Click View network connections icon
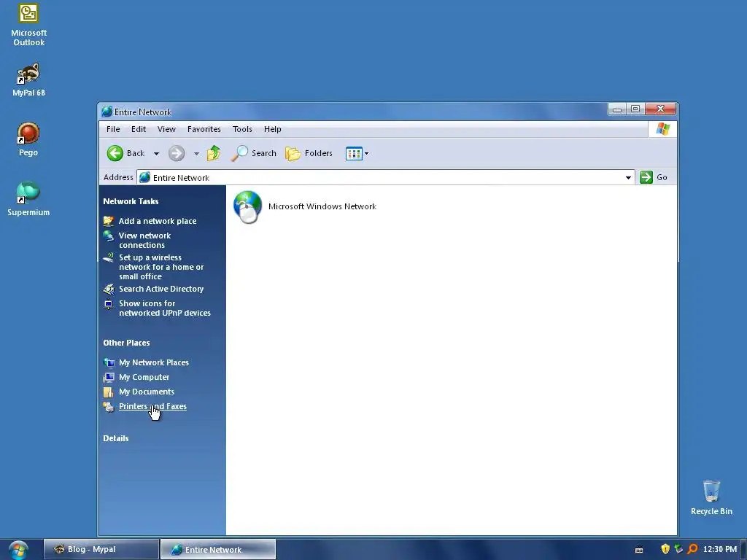Viewport: 747px width, 560px height. tap(109, 236)
